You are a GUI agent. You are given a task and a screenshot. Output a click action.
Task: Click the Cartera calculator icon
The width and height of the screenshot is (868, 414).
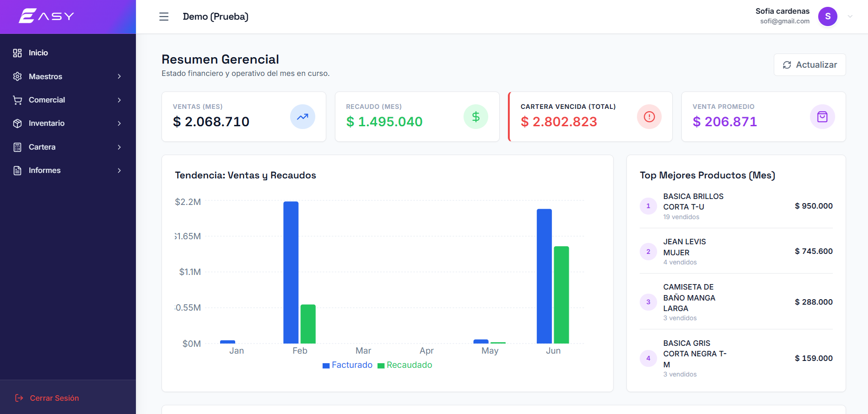point(17,147)
